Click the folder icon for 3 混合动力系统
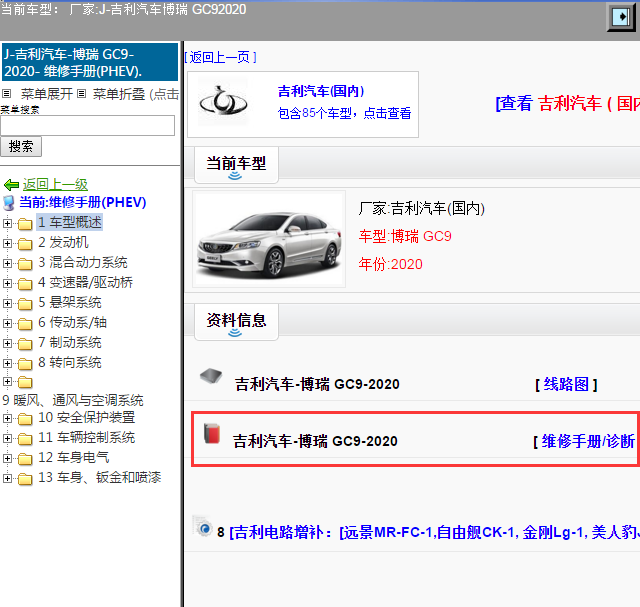 (25, 264)
